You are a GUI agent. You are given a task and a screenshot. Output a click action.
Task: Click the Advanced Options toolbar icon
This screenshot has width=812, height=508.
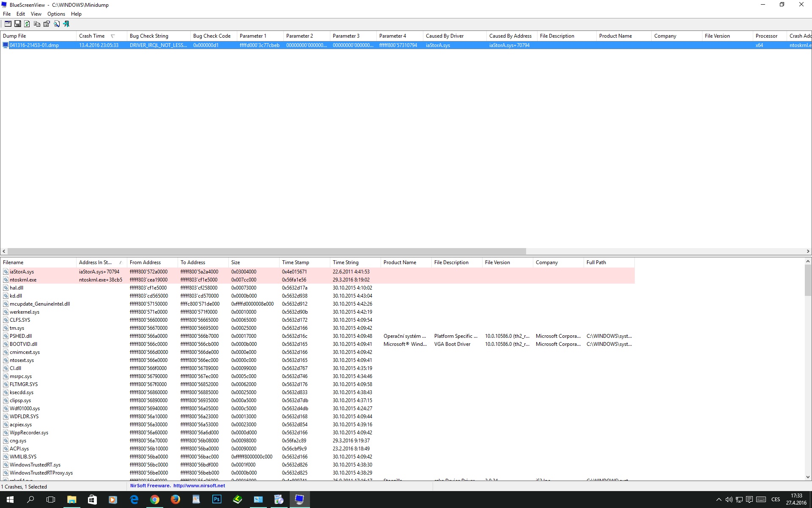pyautogui.click(x=8, y=24)
